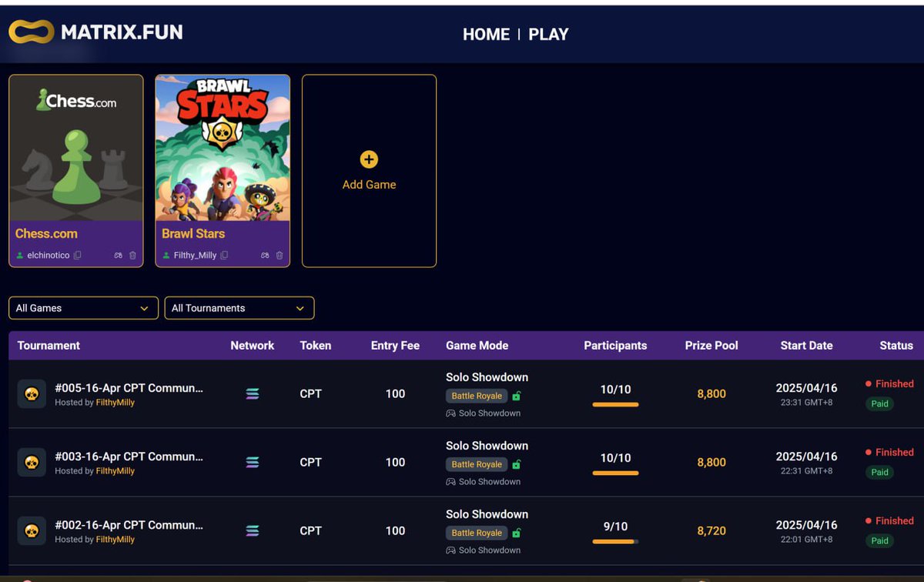Click the Brawl Stars skull icon for tournament #002
Viewport: 924px width, 582px height.
point(32,531)
